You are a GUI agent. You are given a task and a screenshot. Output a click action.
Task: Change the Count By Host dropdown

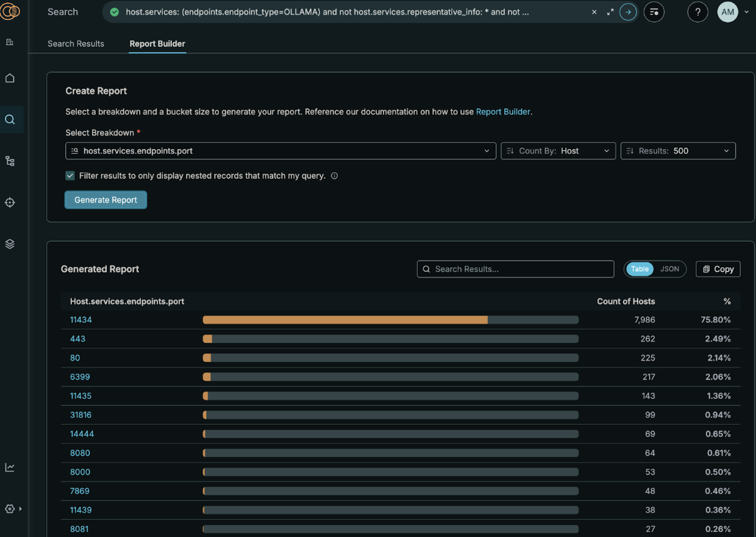557,151
